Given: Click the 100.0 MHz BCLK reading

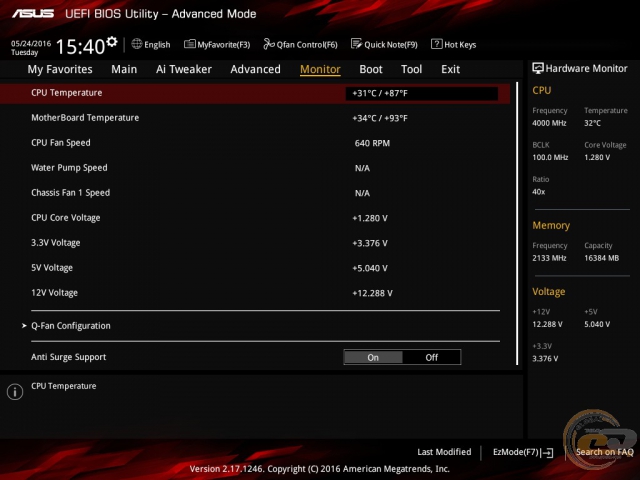Looking at the screenshot, I should (550, 157).
